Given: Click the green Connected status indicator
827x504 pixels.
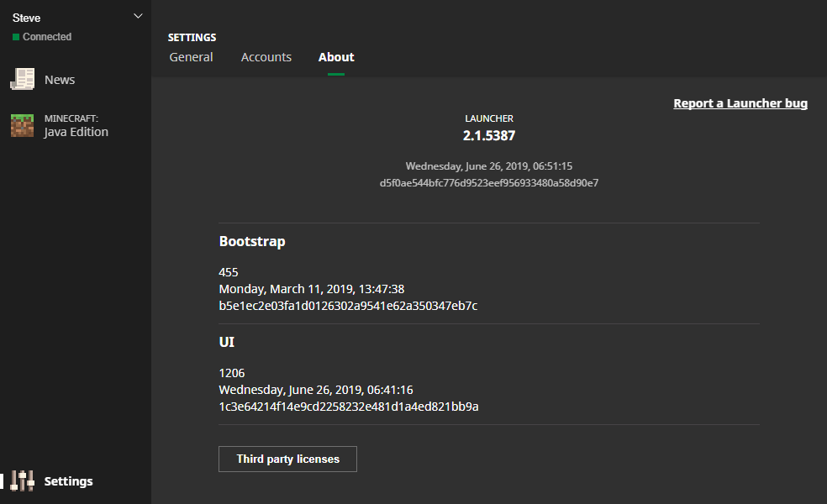Looking at the screenshot, I should click(14, 36).
